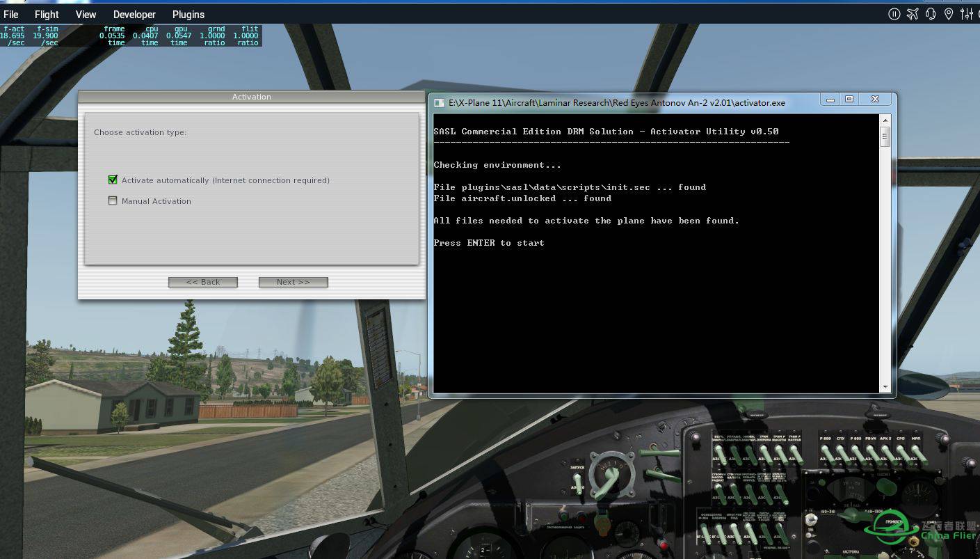Click the '<< Back' button
This screenshot has width=980, height=559.
tap(203, 282)
